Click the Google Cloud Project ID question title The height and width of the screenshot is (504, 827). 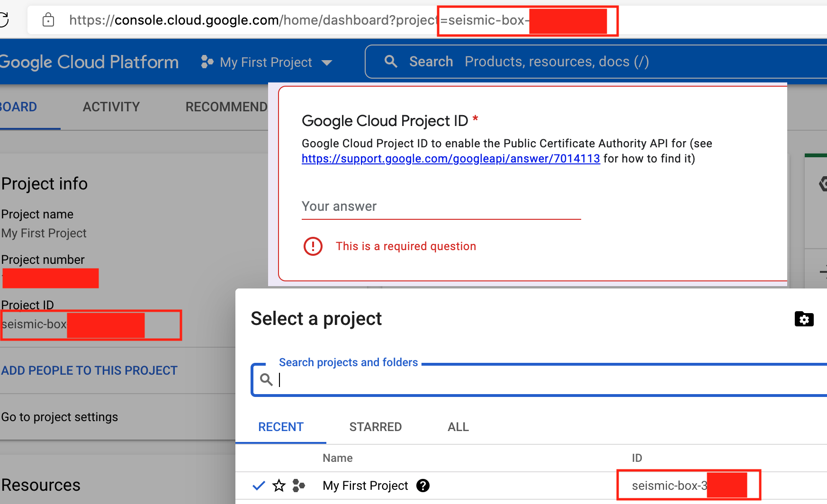click(x=385, y=121)
